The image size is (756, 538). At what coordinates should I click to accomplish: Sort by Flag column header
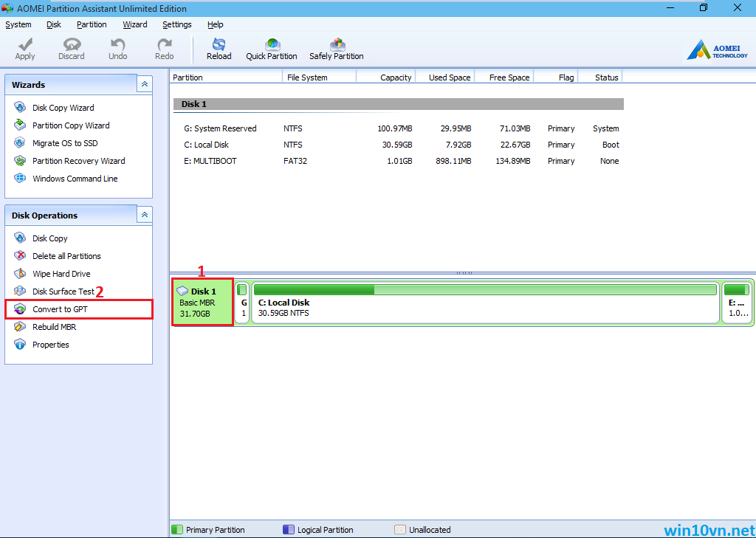[555, 77]
